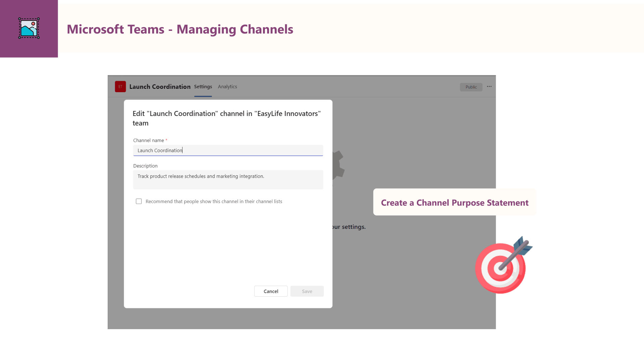The height and width of the screenshot is (362, 644).
Task: Click 'Create a Channel Purpose Statement' callout
Action: click(454, 202)
